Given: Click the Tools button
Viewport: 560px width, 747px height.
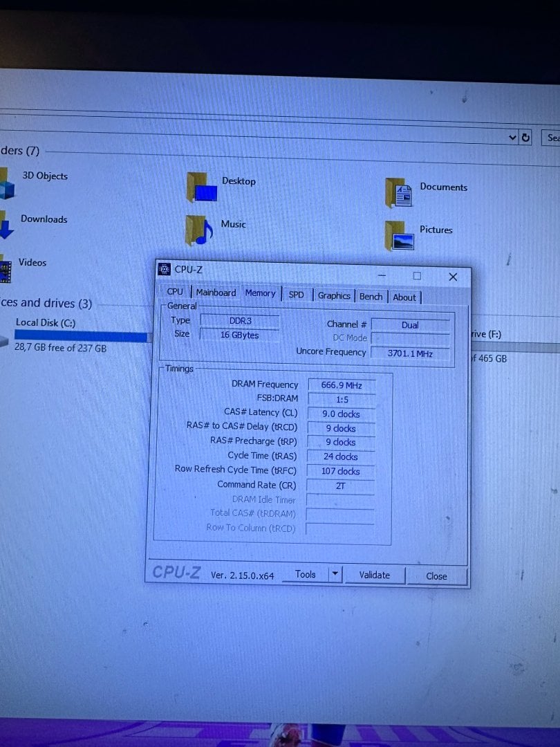Looking at the screenshot, I should coord(306,574).
